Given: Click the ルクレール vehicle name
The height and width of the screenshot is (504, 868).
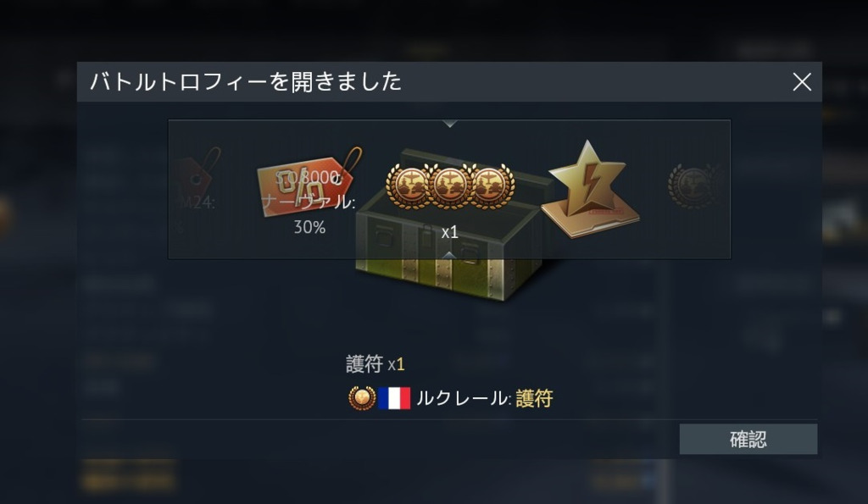Looking at the screenshot, I should tap(462, 398).
